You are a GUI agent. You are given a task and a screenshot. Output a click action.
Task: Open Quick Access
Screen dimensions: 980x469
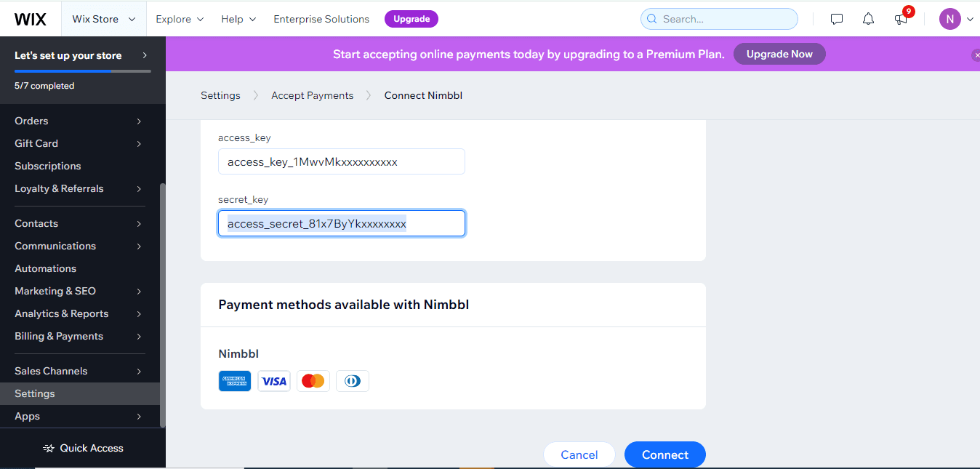pyautogui.click(x=83, y=448)
